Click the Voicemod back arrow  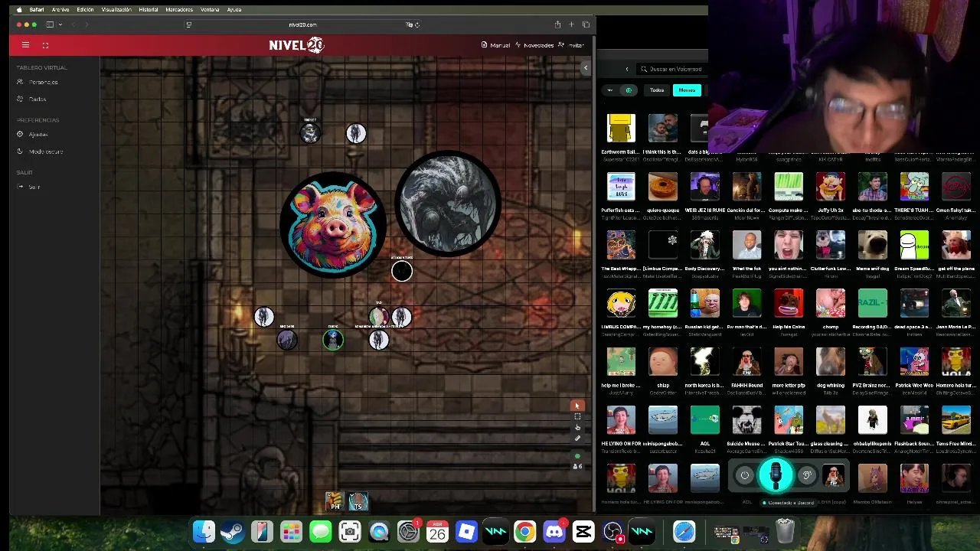pyautogui.click(x=627, y=69)
